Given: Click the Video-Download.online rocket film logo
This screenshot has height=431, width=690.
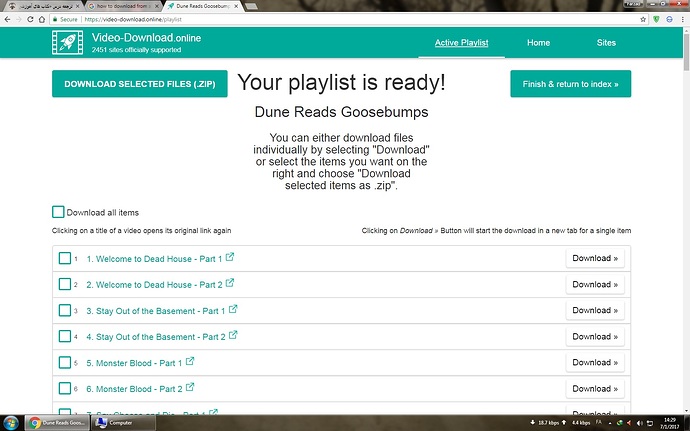Looking at the screenshot, I should click(67, 43).
